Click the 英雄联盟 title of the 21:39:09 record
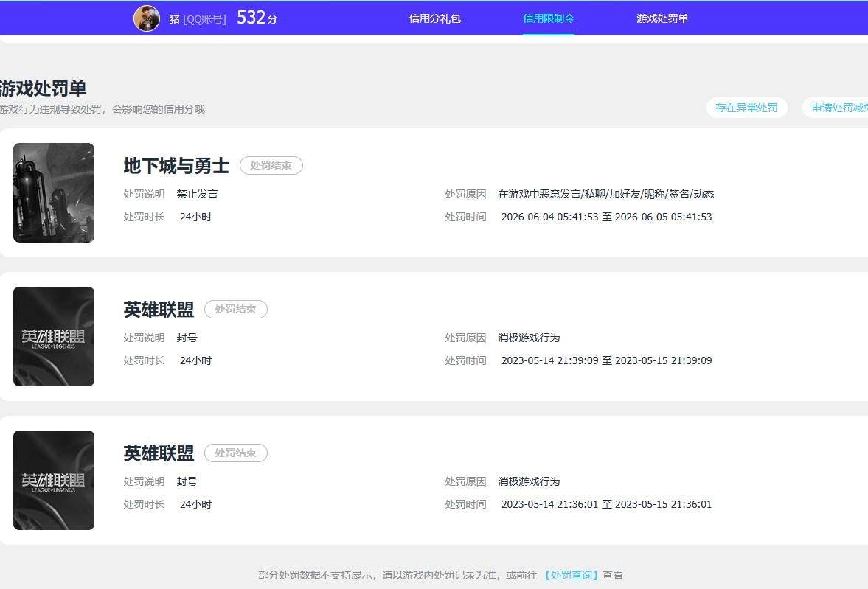Image resolution: width=868 pixels, height=589 pixels. click(159, 310)
